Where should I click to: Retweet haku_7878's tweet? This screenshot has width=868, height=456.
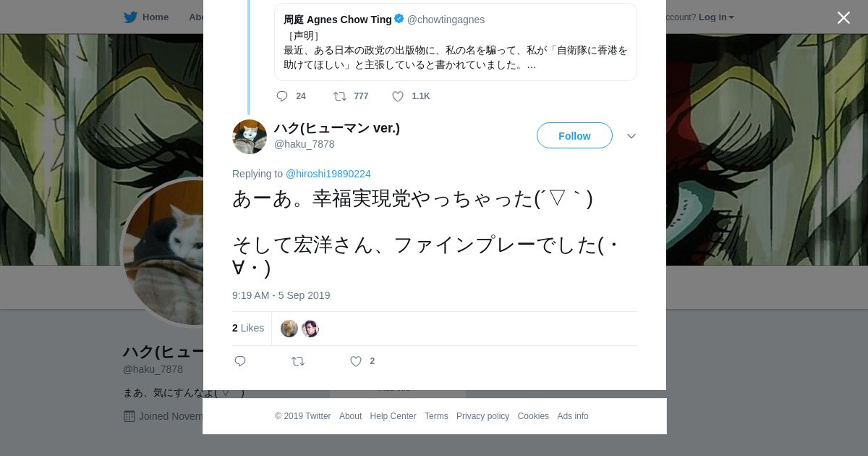click(x=297, y=361)
